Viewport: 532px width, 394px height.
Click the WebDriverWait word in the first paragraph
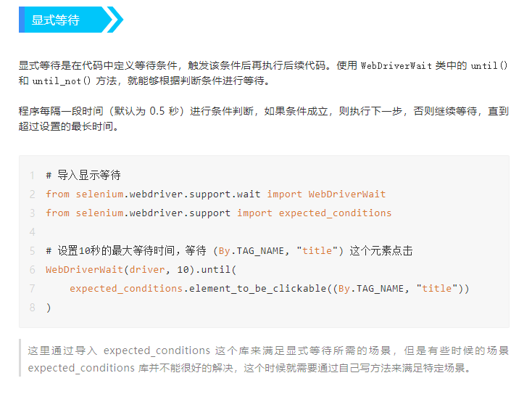point(396,65)
